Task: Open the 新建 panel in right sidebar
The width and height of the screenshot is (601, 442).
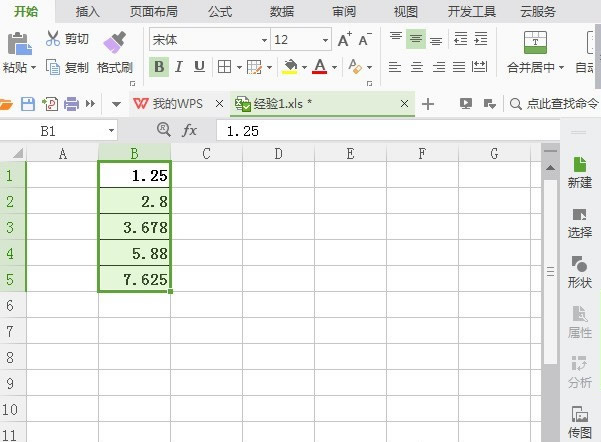Action: click(x=579, y=171)
